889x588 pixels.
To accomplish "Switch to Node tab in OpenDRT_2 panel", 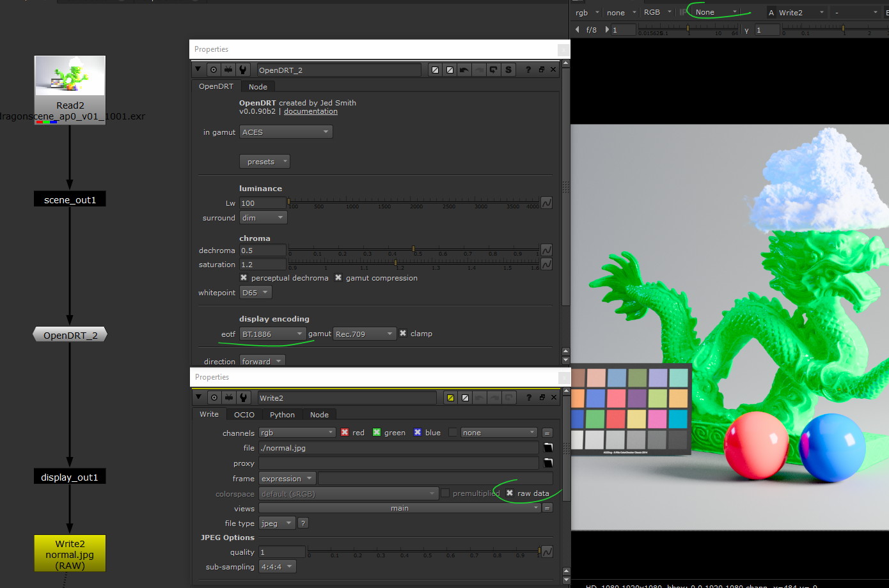I will [258, 86].
